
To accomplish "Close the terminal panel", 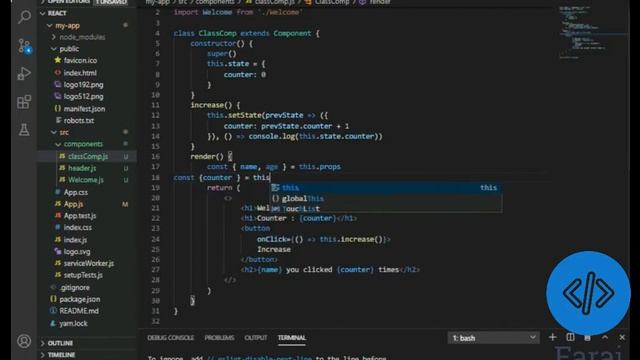I will pos(622,337).
